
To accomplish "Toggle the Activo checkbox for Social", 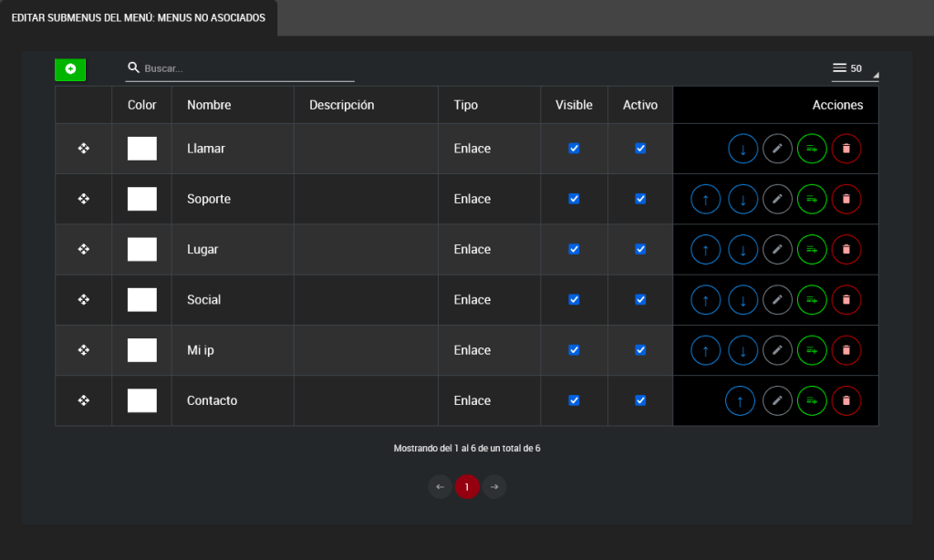I will pos(640,300).
